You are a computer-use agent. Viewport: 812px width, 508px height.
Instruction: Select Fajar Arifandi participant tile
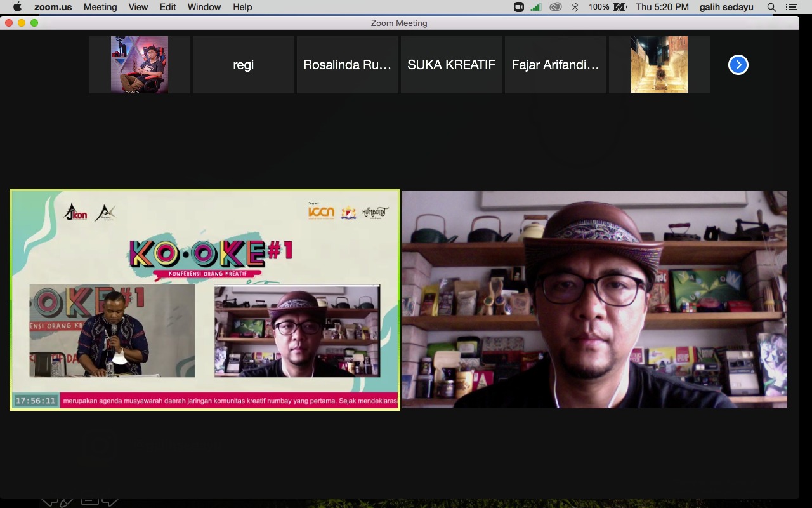point(555,65)
